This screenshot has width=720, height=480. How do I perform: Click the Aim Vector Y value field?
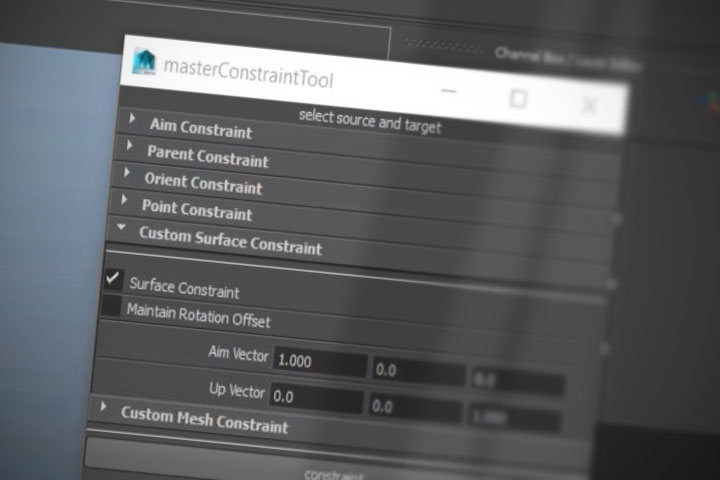click(418, 372)
